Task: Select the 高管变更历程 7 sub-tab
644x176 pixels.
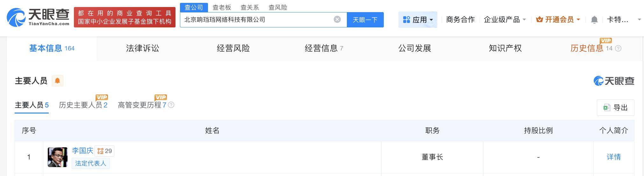Action: [142, 105]
